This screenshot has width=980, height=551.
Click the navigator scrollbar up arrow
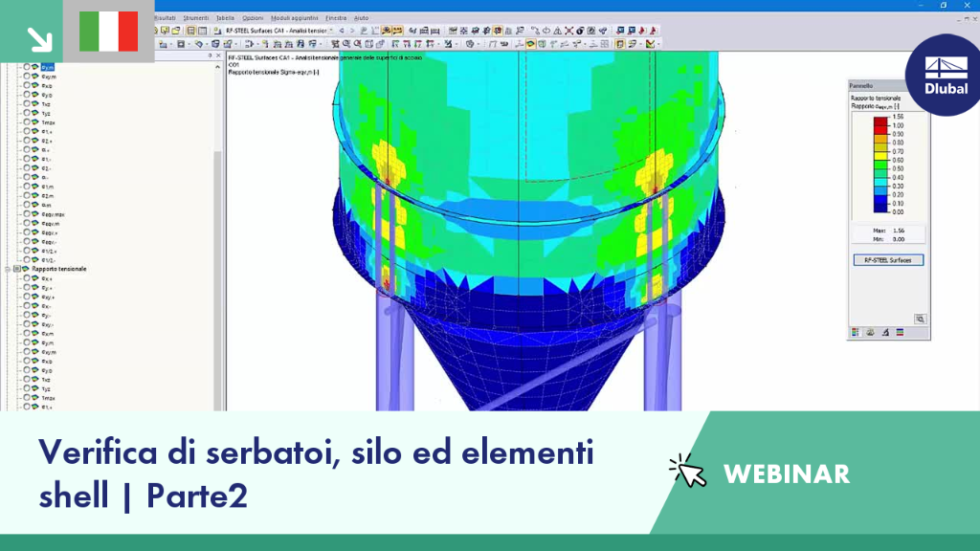click(x=217, y=66)
